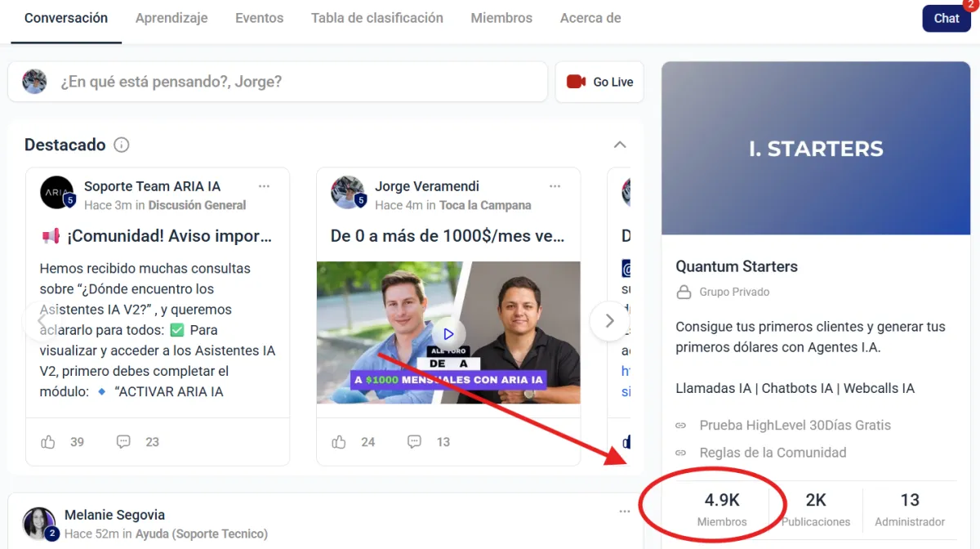This screenshot has width=980, height=549.
Task: Switch to the Conversación tab
Action: pyautogui.click(x=66, y=18)
